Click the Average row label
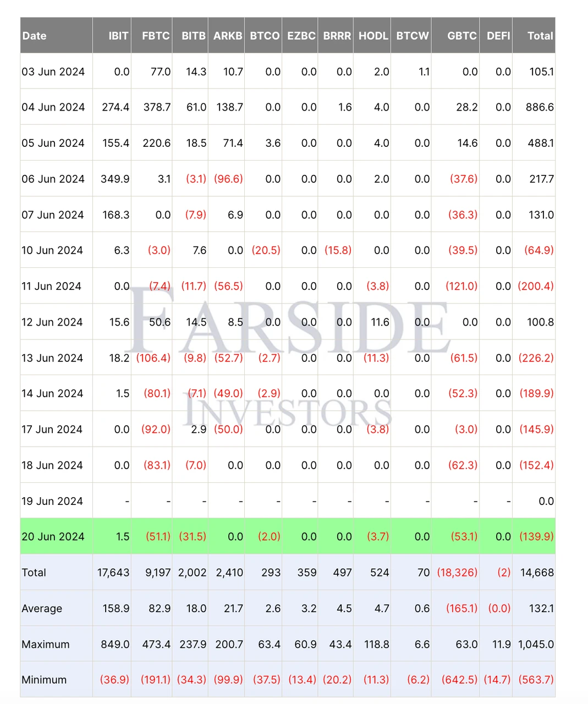This screenshot has width=588, height=704. pyautogui.click(x=42, y=608)
